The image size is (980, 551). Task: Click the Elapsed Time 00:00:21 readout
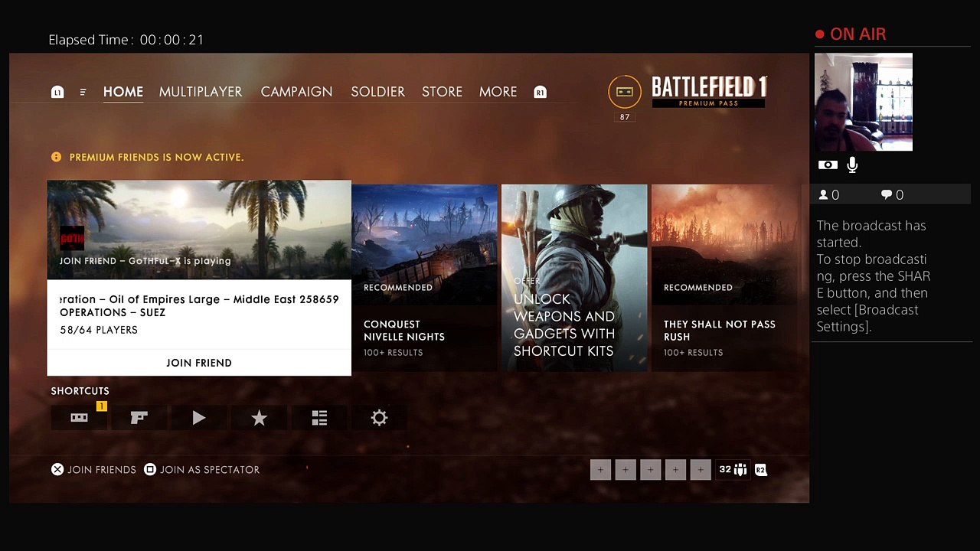point(126,40)
